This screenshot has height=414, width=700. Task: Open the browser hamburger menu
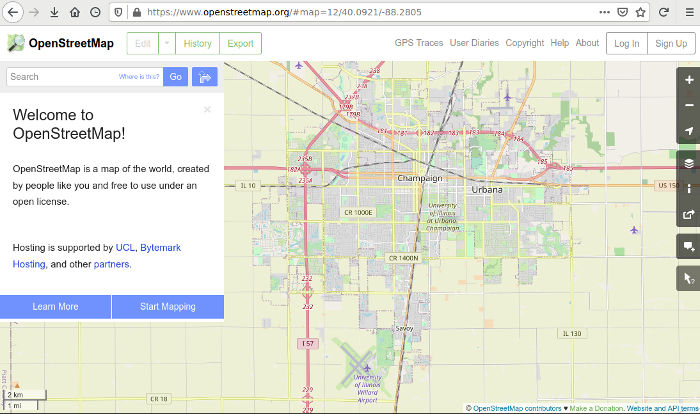click(689, 12)
